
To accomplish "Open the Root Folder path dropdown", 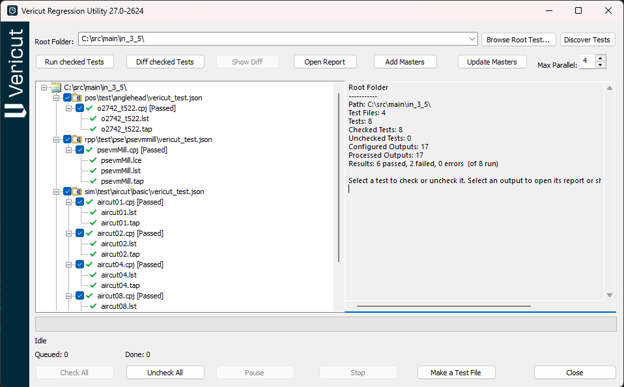I will tap(472, 39).
